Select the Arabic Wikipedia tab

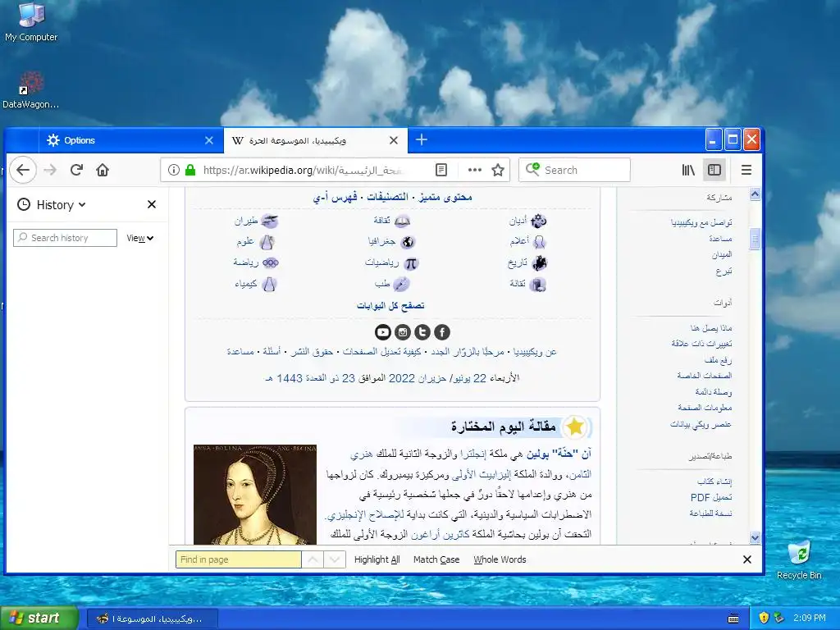[x=316, y=140]
